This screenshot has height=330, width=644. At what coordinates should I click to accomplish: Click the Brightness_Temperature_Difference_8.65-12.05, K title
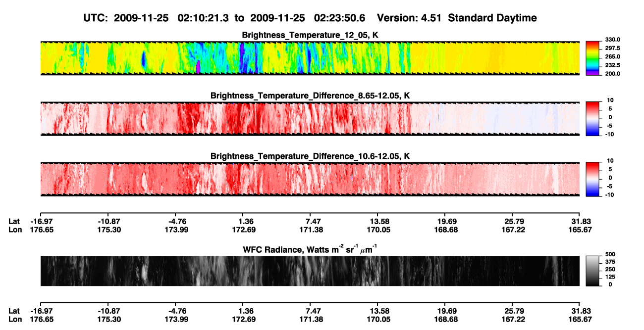pyautogui.click(x=310, y=95)
